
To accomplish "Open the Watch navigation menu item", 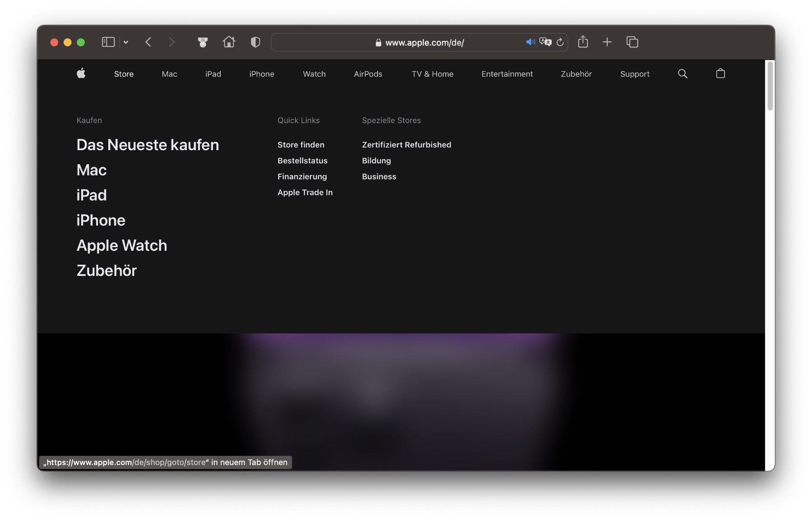I will [x=314, y=74].
